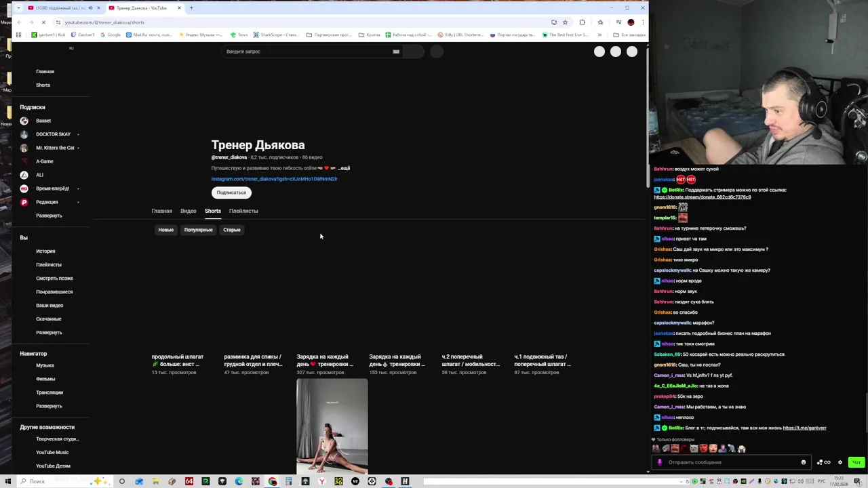
Task: Open the red 64 app in taskbar
Action: [189, 481]
